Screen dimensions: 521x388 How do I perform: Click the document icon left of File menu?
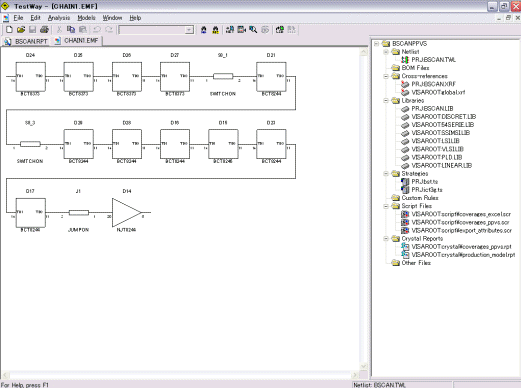pyautogui.click(x=6, y=18)
